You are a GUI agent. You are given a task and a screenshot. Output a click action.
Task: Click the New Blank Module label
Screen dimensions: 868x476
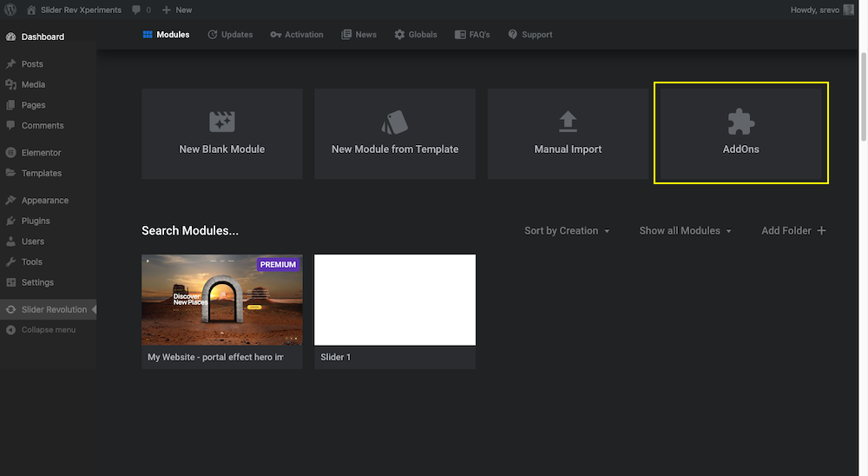pos(222,149)
